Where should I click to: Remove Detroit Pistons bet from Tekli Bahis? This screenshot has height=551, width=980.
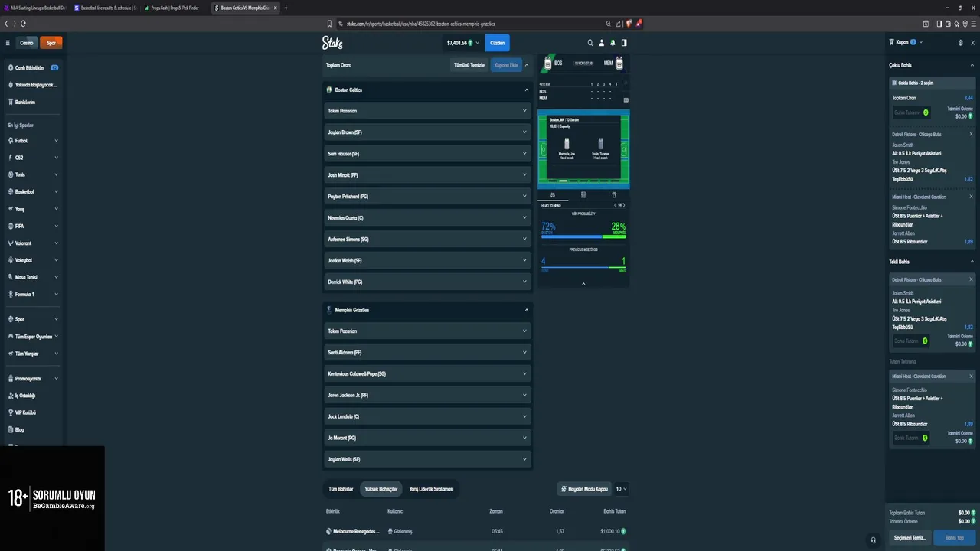972,279
